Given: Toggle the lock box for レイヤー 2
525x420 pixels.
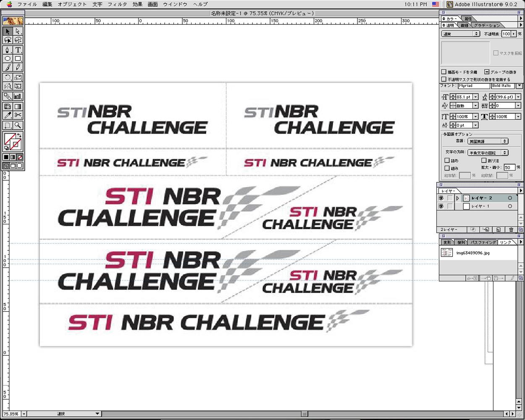Looking at the screenshot, I should click(x=450, y=198).
